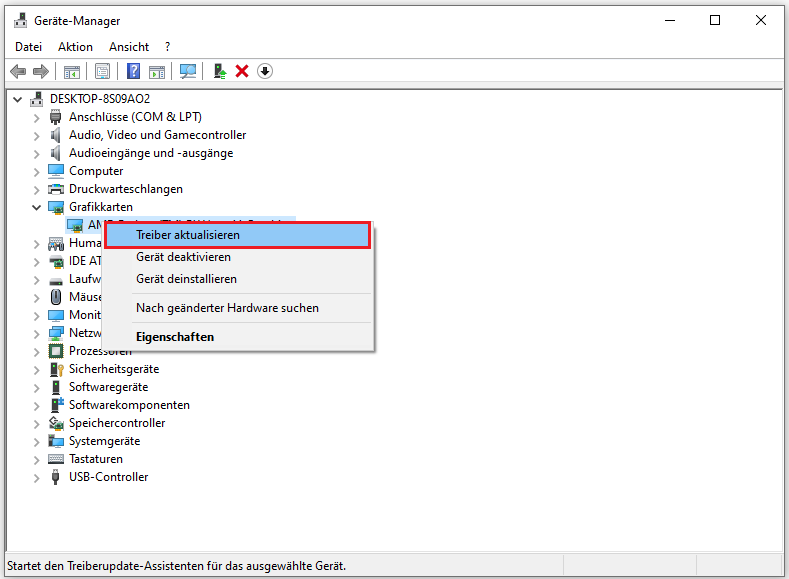Click the Anschlüsse (COM & LPT) port icon
789x579 pixels.
coord(55,117)
